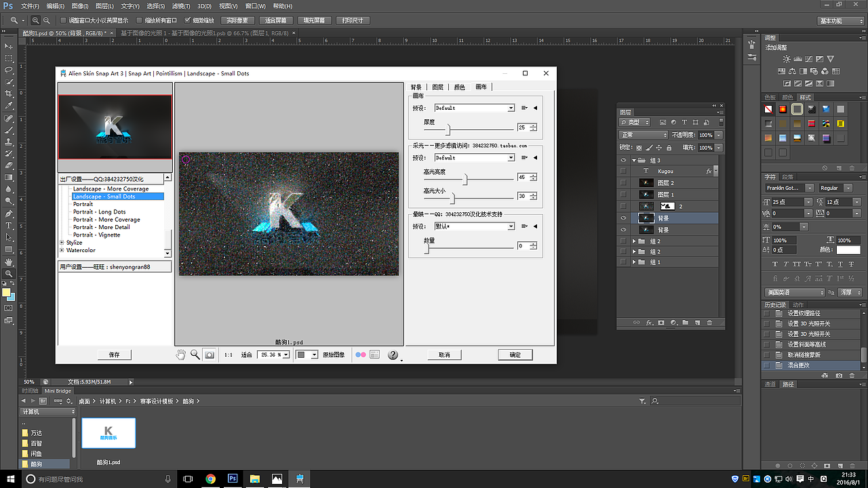The image size is (868, 488).
Task: Open Snap Art help question-mark icon
Action: pos(393,354)
